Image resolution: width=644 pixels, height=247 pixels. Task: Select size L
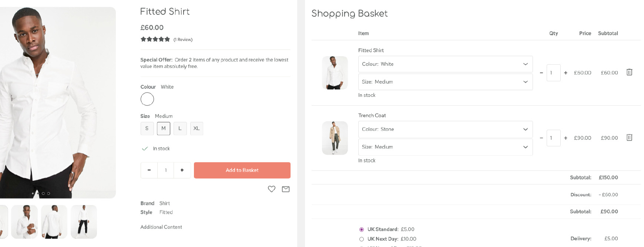pos(180,128)
